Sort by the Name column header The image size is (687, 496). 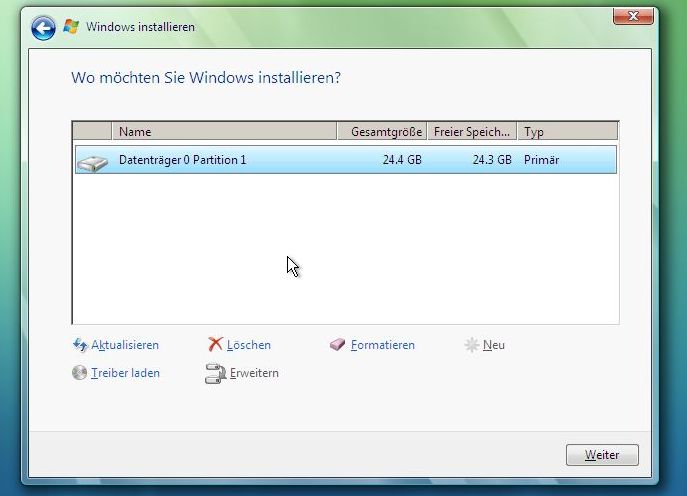(224, 131)
